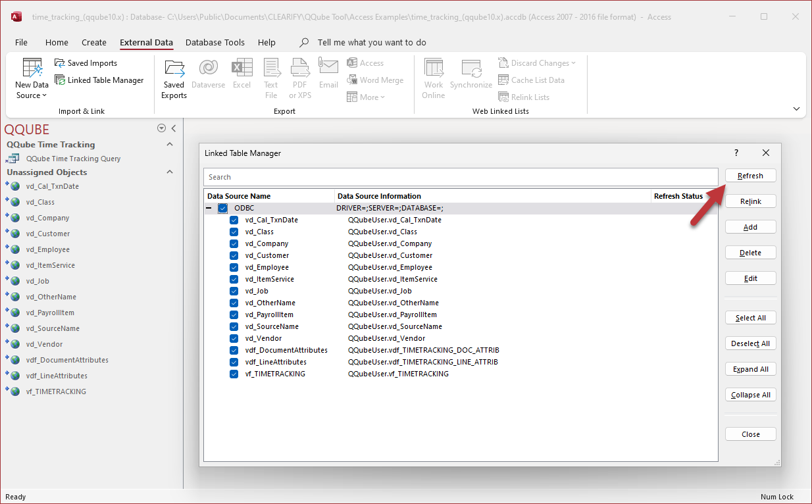Select vd_Company table in navigation pane
812x504 pixels.
(47, 218)
